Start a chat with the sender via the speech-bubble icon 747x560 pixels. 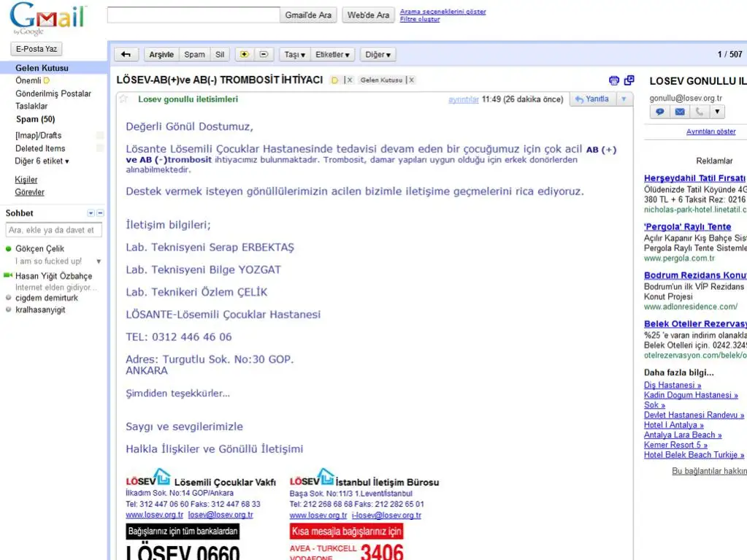(660, 112)
